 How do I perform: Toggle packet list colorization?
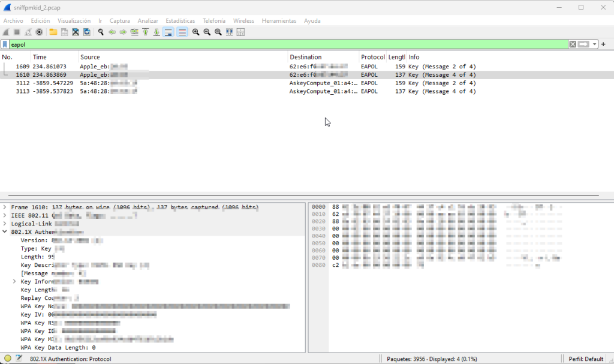pos(182,32)
